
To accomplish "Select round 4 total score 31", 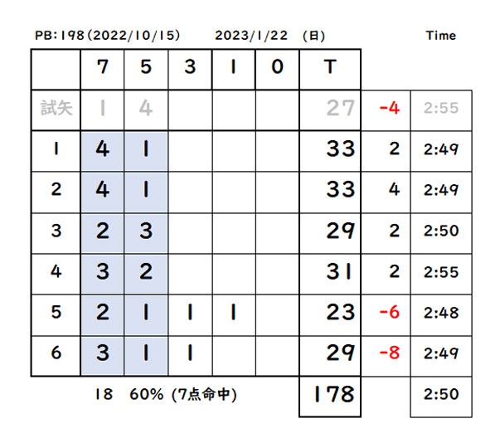I will [330, 274].
